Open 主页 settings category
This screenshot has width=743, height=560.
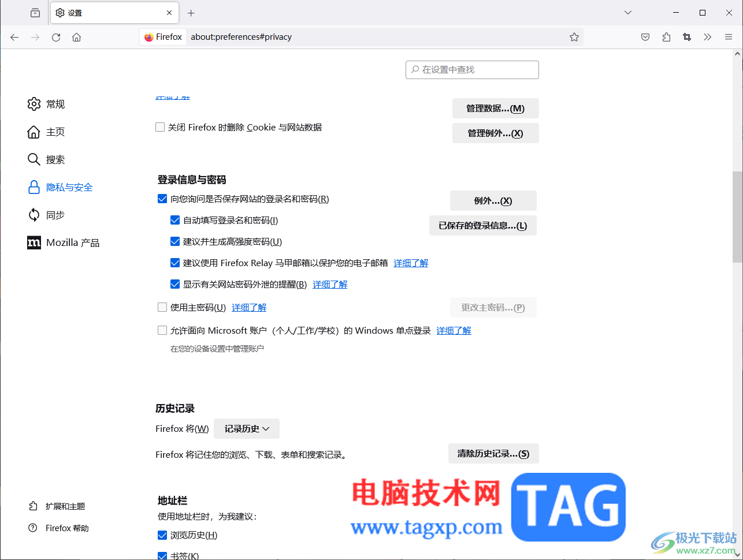[x=46, y=132]
